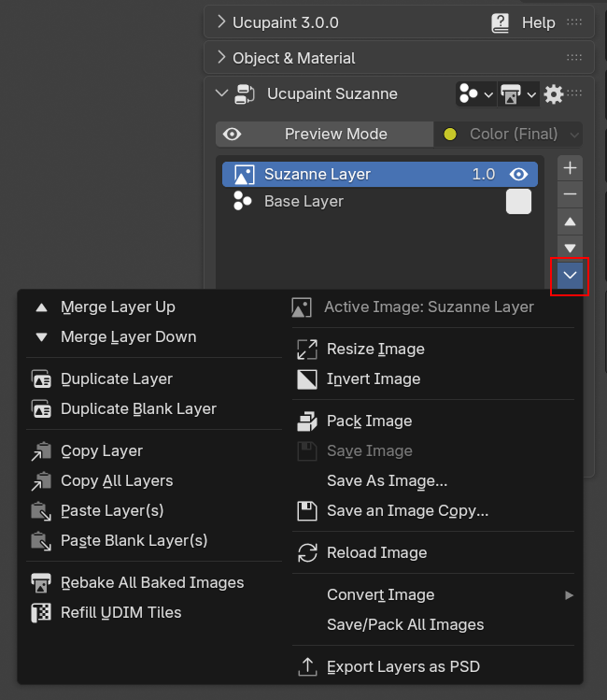This screenshot has height=700, width=607.
Task: Click the Refill UDIM Tiles checker icon
Action: (x=41, y=612)
